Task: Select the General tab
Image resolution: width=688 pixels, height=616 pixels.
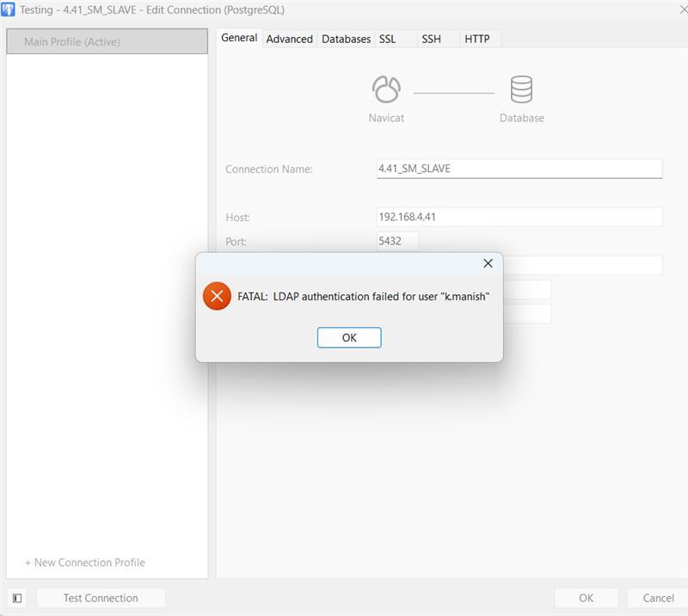Action: click(x=239, y=38)
